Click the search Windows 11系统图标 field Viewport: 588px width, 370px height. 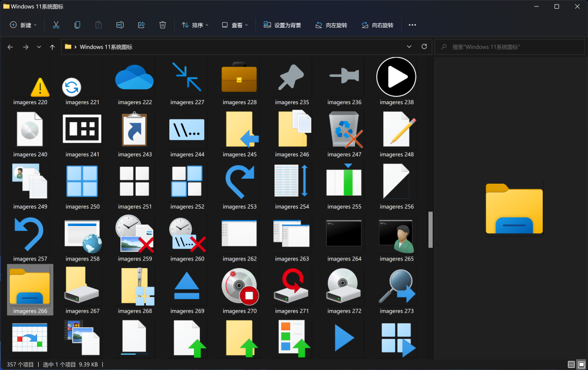point(510,47)
